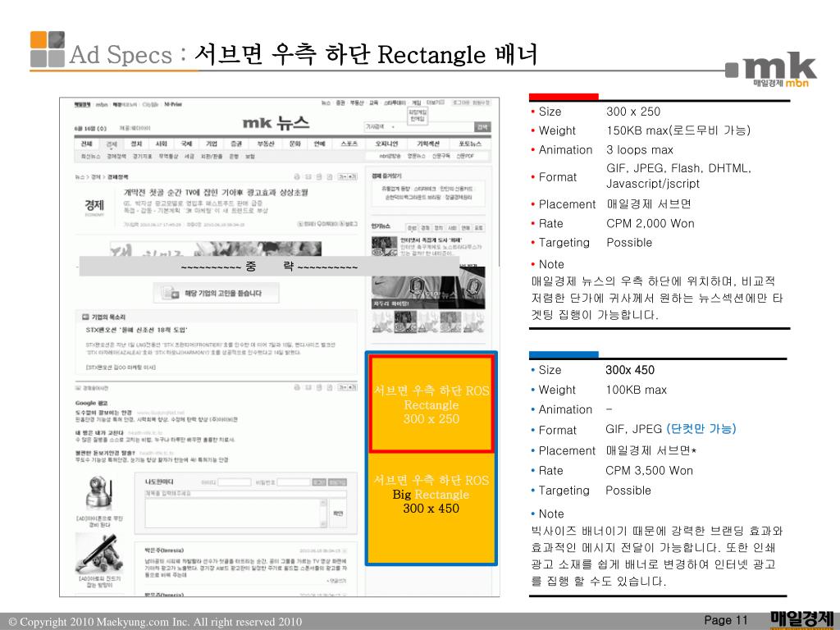Click the Big Rectangle 300 x 450 ad slot

tap(431, 507)
